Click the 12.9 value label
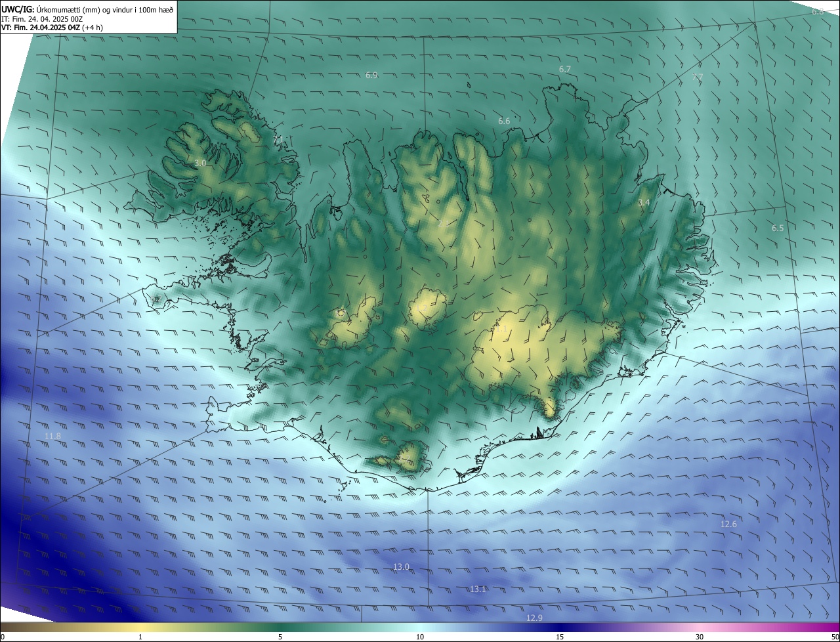Image resolution: width=840 pixels, height=642 pixels. click(534, 618)
